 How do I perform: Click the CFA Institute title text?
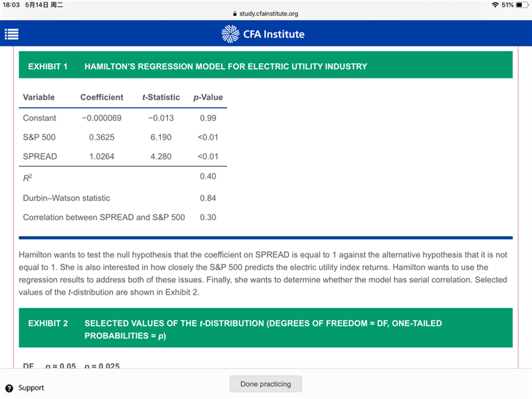pyautogui.click(x=274, y=35)
